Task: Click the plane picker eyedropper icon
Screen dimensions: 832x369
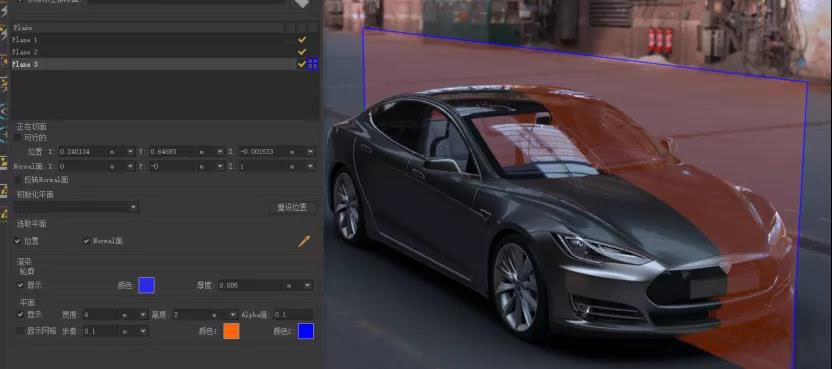Action: click(304, 242)
